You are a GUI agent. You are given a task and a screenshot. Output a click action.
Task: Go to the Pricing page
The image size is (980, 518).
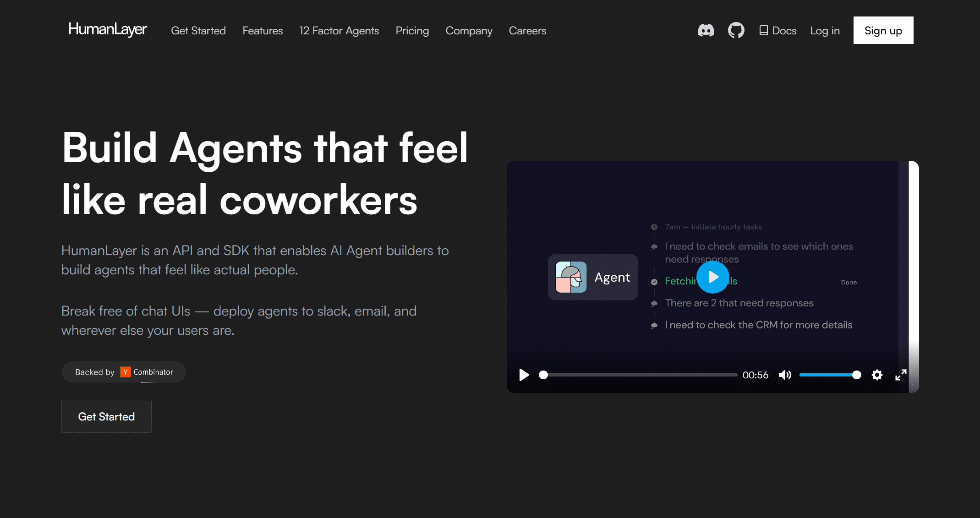(x=412, y=31)
